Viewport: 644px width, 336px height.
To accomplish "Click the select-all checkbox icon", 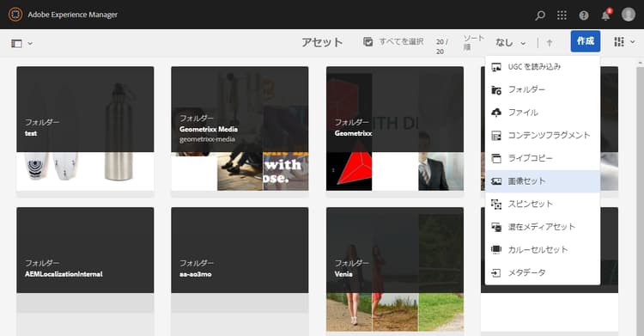I will pyautogui.click(x=368, y=41).
